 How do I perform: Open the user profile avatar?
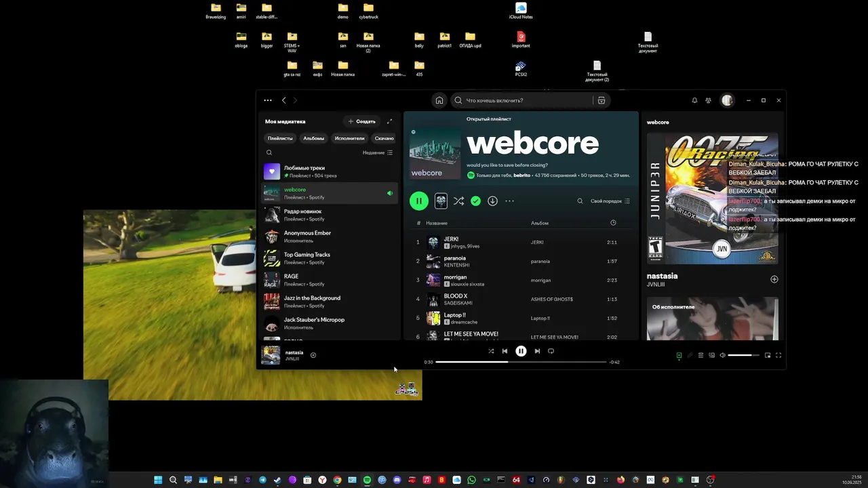(727, 100)
